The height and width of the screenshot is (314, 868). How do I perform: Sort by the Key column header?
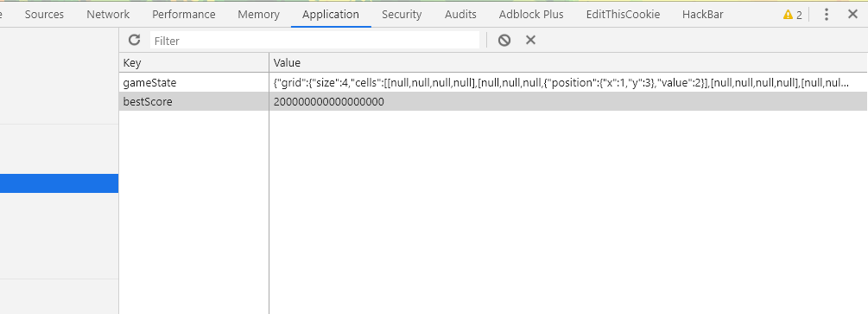point(193,62)
